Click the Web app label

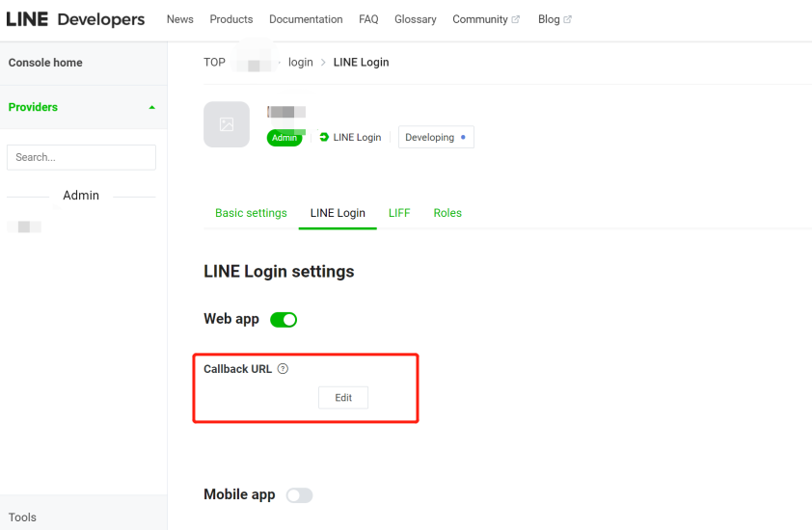pyautogui.click(x=231, y=319)
